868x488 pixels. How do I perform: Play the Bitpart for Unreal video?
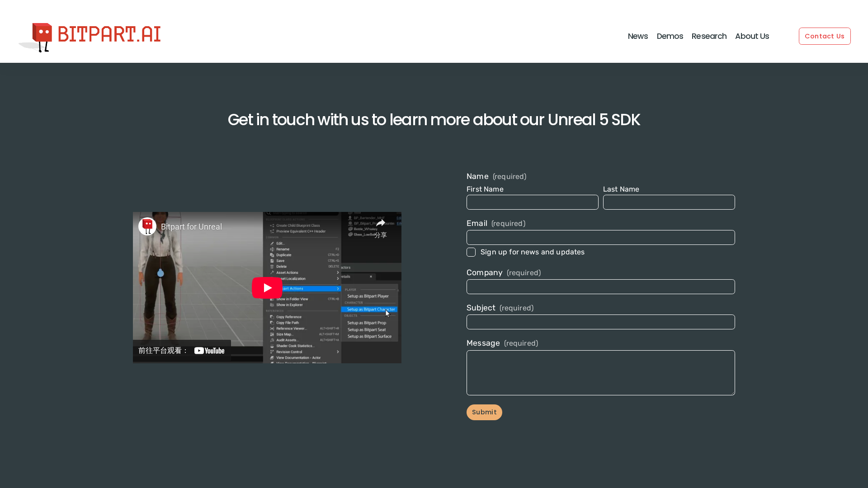[x=267, y=288]
